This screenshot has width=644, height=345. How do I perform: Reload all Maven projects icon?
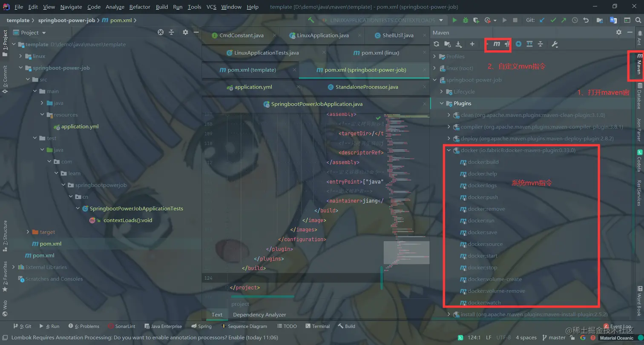click(436, 44)
